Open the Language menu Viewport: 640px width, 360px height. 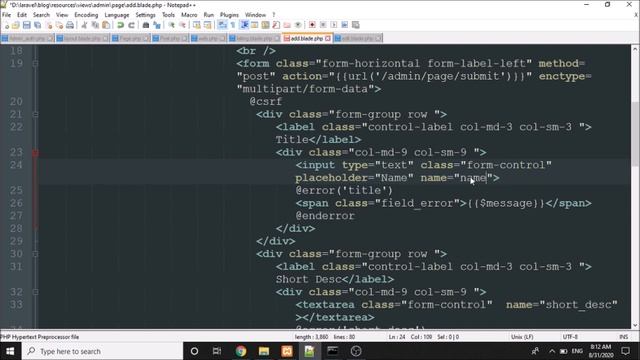pyautogui.click(x=117, y=15)
